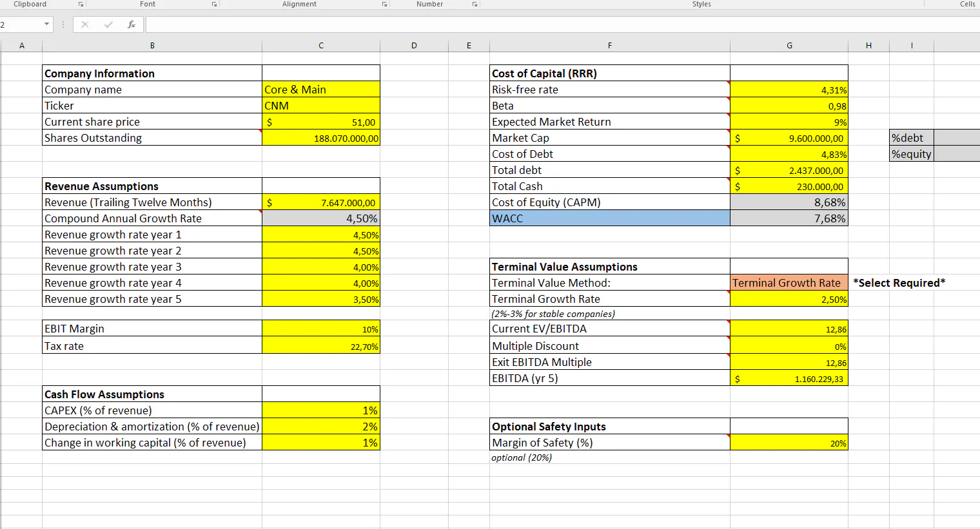The width and height of the screenshot is (980, 529).
Task: Select the 2.437.000,00 total debt cell
Action: click(x=789, y=170)
